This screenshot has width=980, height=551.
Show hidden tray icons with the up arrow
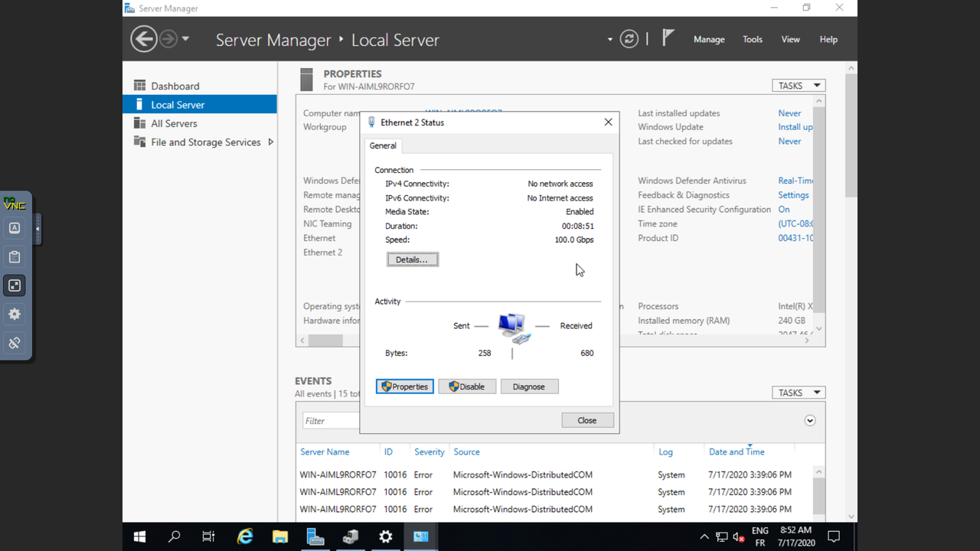point(704,537)
